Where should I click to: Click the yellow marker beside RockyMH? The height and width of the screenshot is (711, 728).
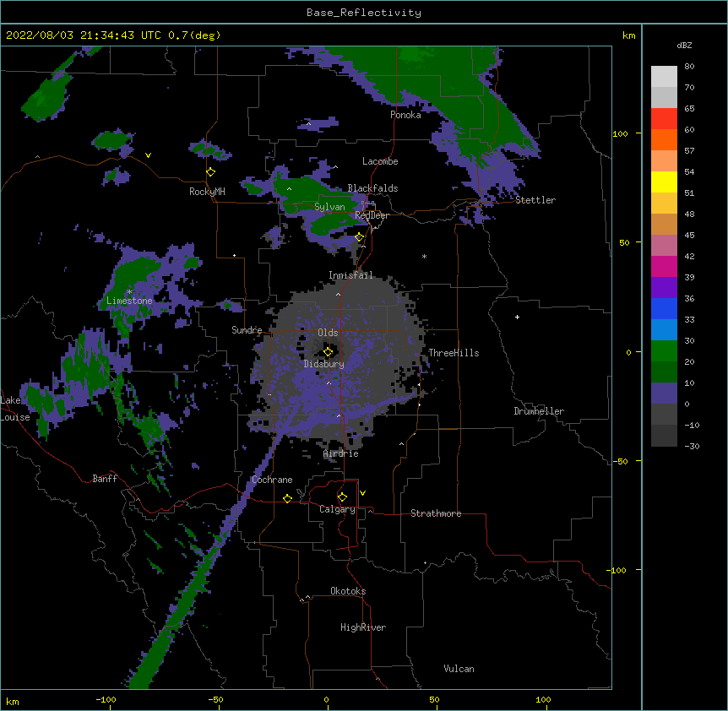[x=211, y=172]
